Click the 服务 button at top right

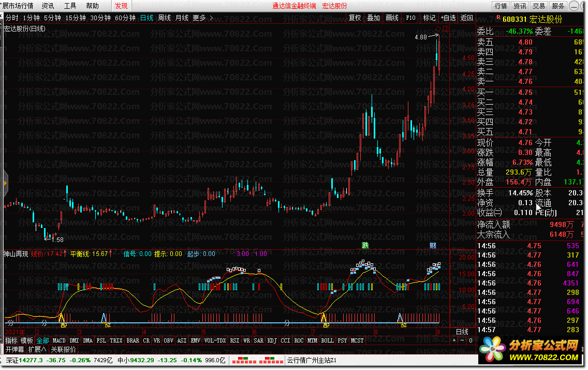pos(558,6)
